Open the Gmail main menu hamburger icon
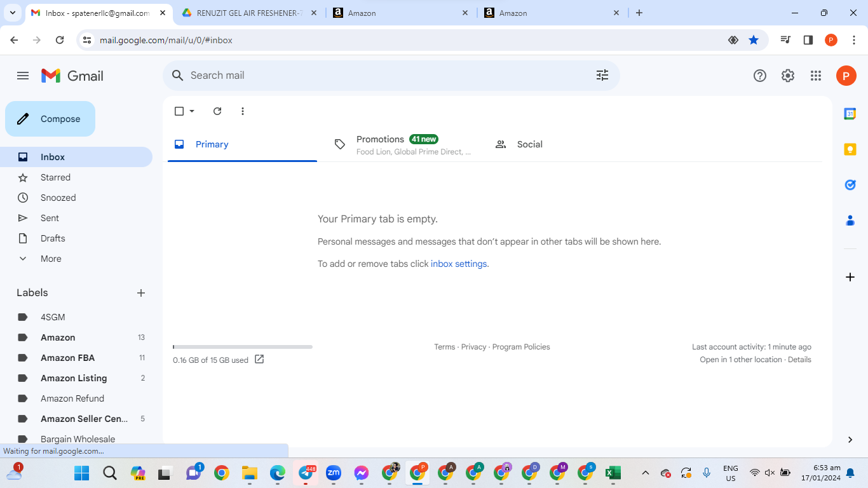Image resolution: width=868 pixels, height=488 pixels. [x=23, y=76]
